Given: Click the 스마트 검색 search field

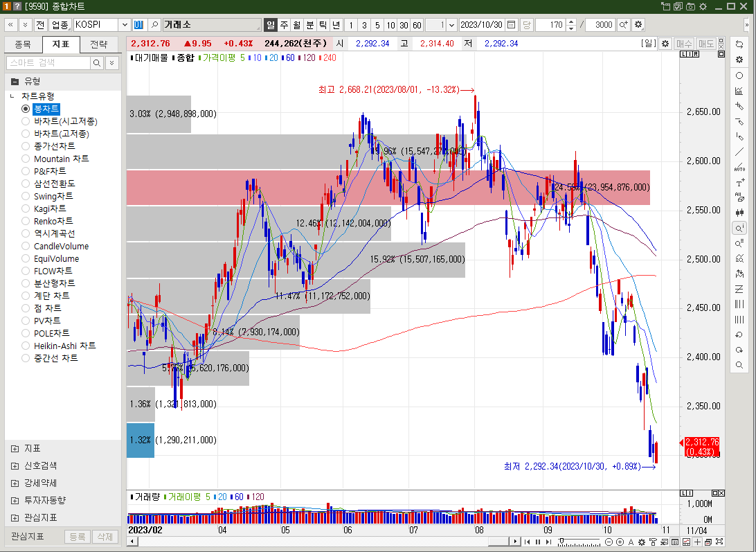Looking at the screenshot, I should point(48,63).
